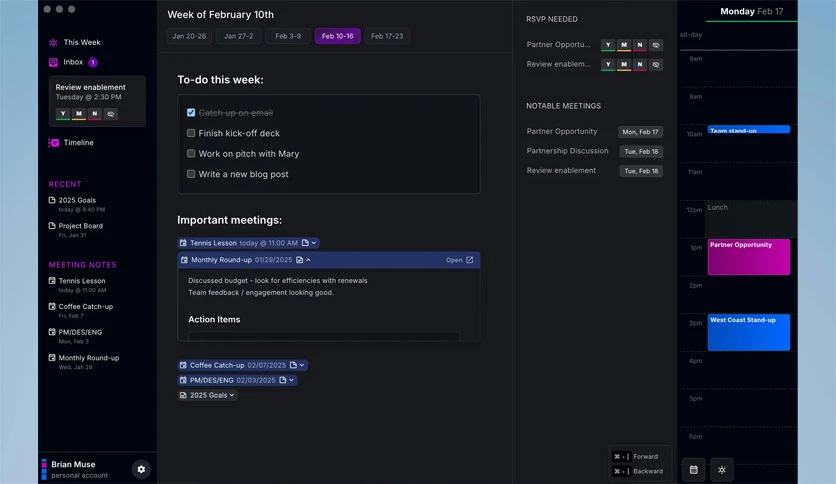Image resolution: width=836 pixels, height=484 pixels.
Task: Open Monthly Round-up meeting note in sidebar
Action: [x=84, y=361]
